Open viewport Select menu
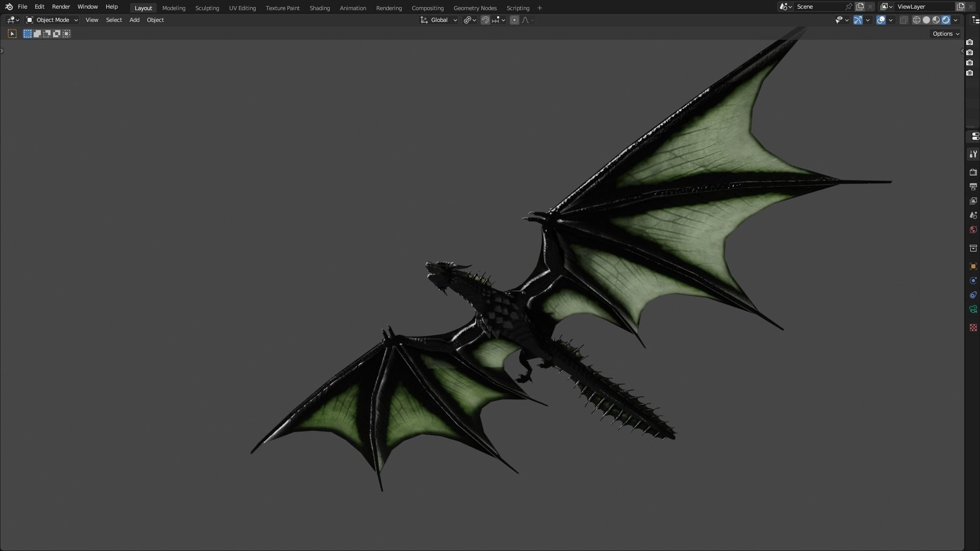The width and height of the screenshot is (980, 551). pos(114,20)
